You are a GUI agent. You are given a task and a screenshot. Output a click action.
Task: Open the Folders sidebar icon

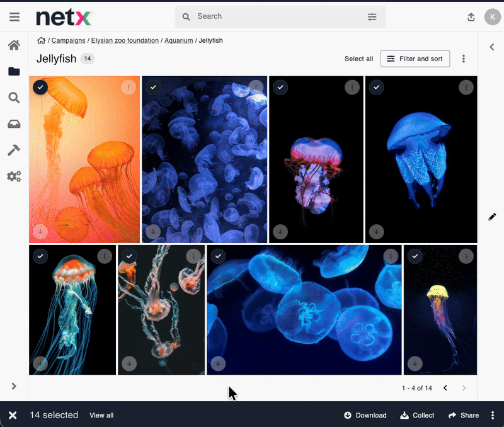[x=14, y=72]
